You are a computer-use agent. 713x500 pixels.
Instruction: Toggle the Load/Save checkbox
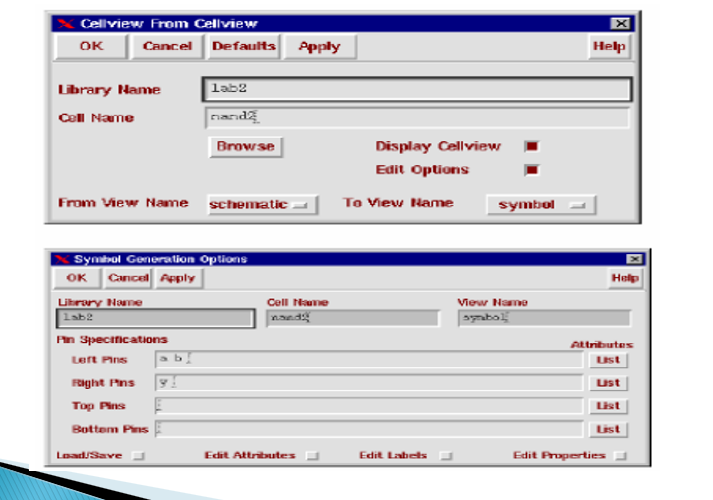[x=138, y=455]
